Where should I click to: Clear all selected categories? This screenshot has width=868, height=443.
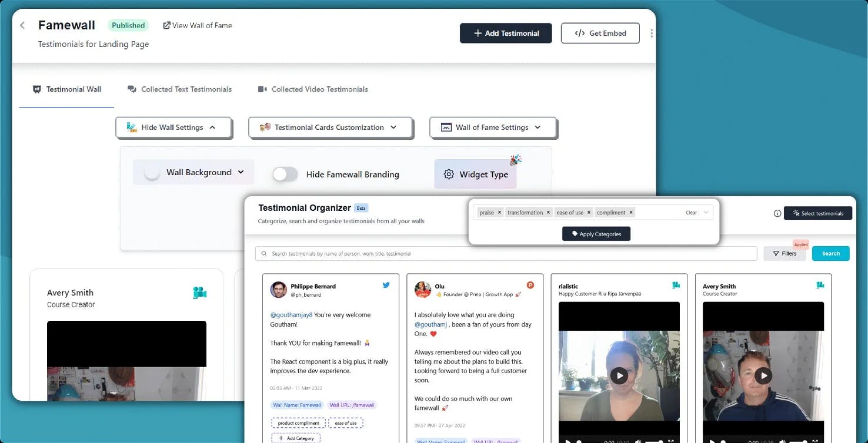click(691, 213)
